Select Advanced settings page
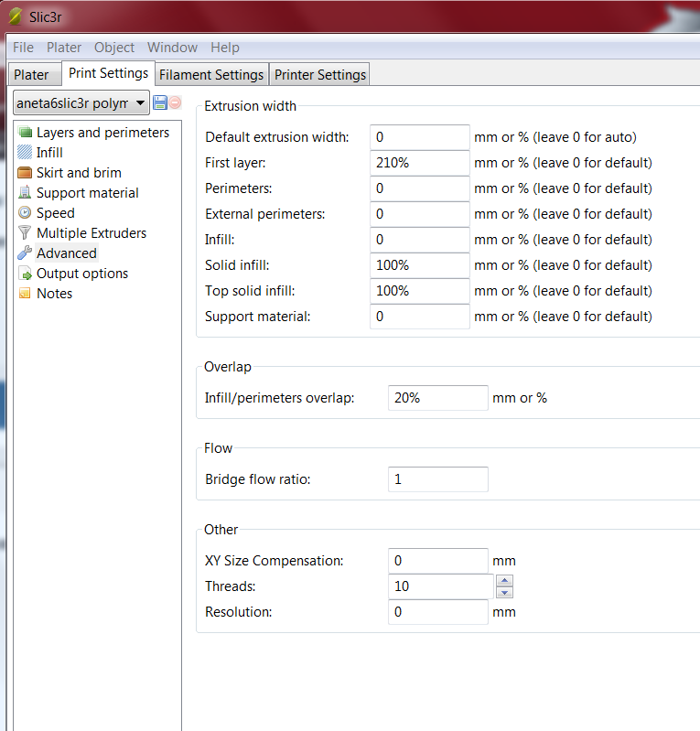This screenshot has height=731, width=700. tap(67, 253)
